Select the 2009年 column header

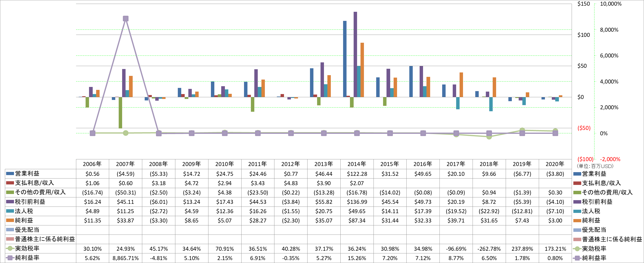192,164
